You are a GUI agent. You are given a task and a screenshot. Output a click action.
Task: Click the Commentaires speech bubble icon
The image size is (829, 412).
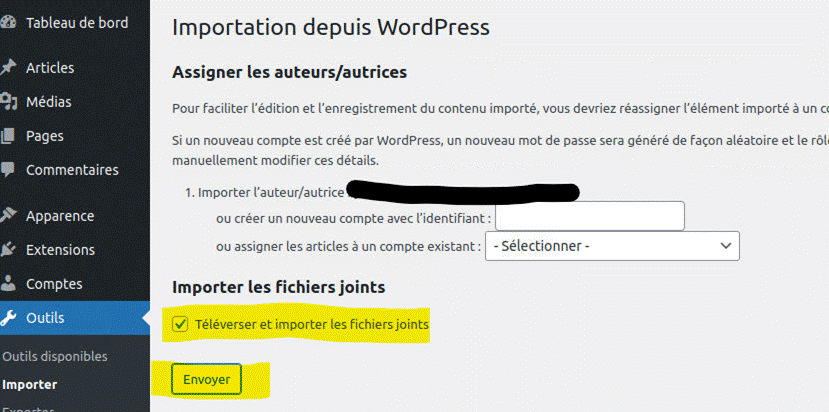7,170
